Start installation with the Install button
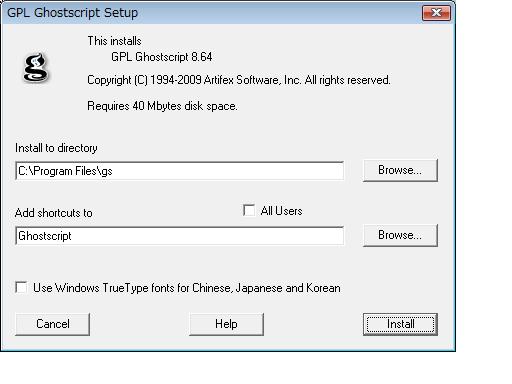The height and width of the screenshot is (384, 512). (x=400, y=324)
